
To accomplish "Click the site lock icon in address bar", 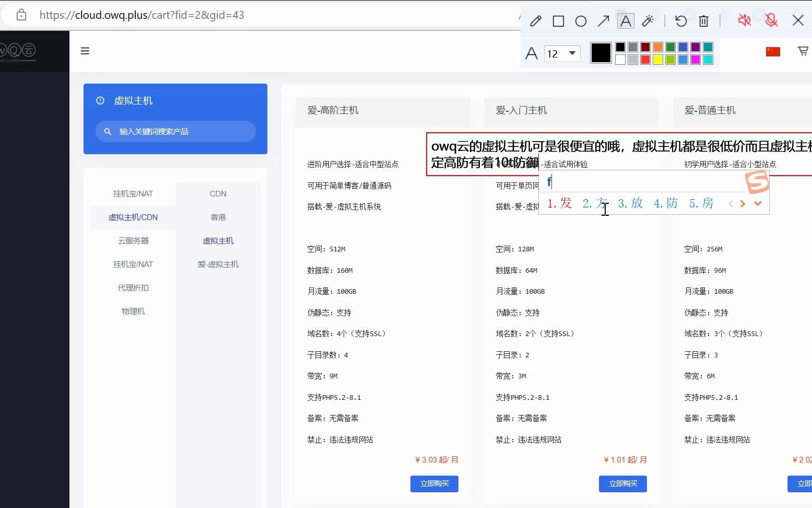I will tap(21, 15).
